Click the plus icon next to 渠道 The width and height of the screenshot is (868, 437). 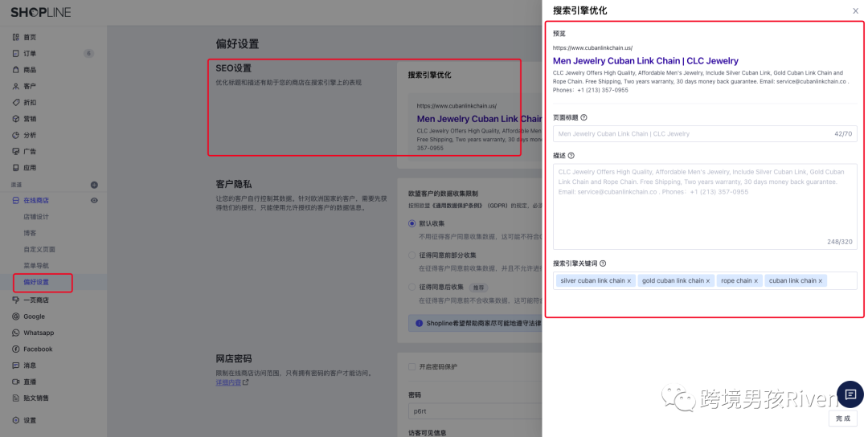[94, 185]
